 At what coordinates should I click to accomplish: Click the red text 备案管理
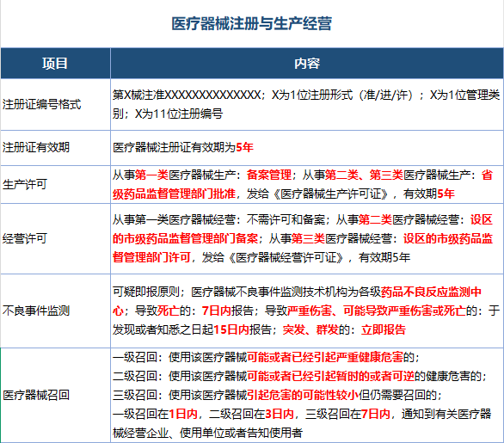[x=269, y=175]
